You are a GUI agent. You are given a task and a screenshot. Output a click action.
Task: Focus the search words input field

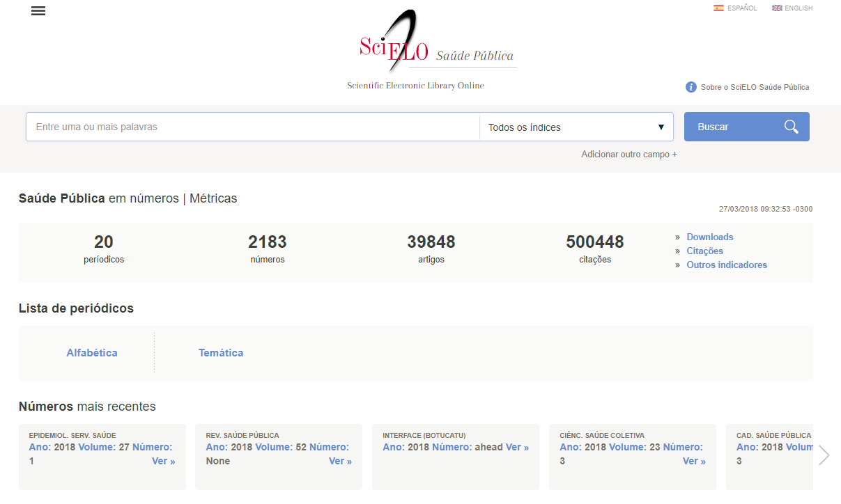pyautogui.click(x=253, y=127)
